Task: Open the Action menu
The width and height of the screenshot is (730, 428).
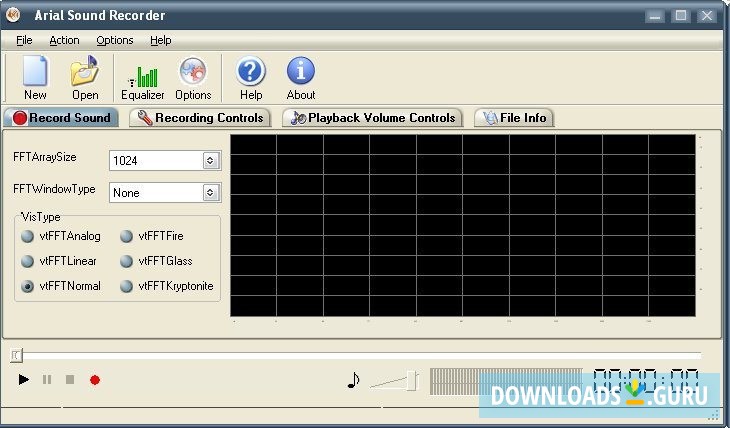Action: pyautogui.click(x=64, y=41)
